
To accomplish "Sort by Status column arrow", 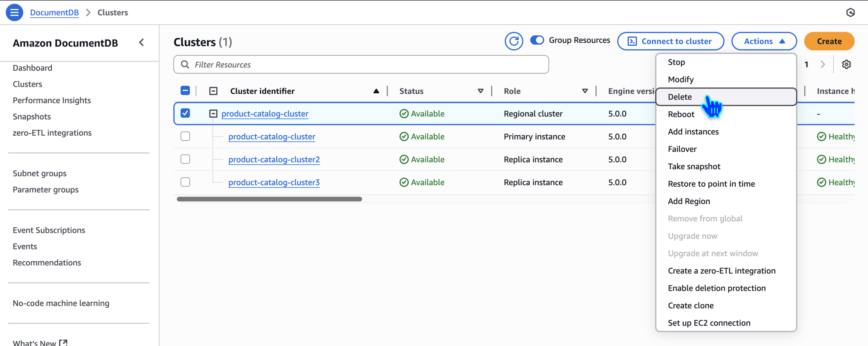I will [x=481, y=91].
